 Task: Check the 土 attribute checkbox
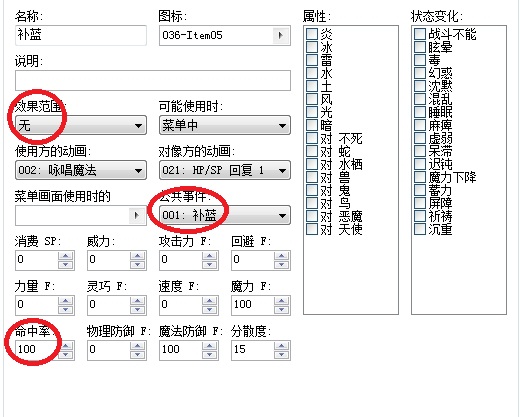coord(312,86)
